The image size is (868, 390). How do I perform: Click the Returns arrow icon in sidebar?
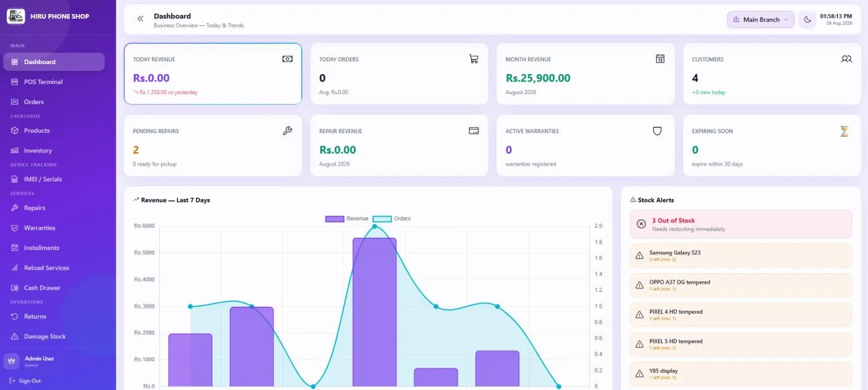point(15,317)
